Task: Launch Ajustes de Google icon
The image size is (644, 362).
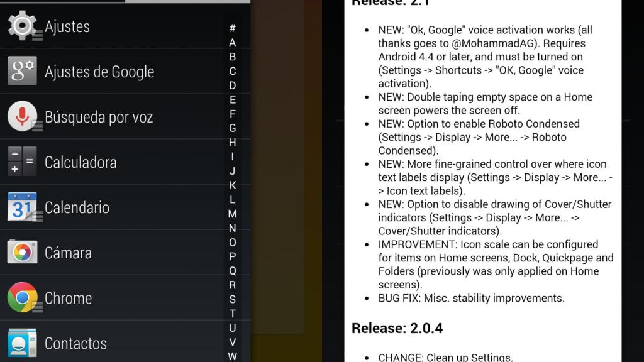Action: pyautogui.click(x=23, y=71)
